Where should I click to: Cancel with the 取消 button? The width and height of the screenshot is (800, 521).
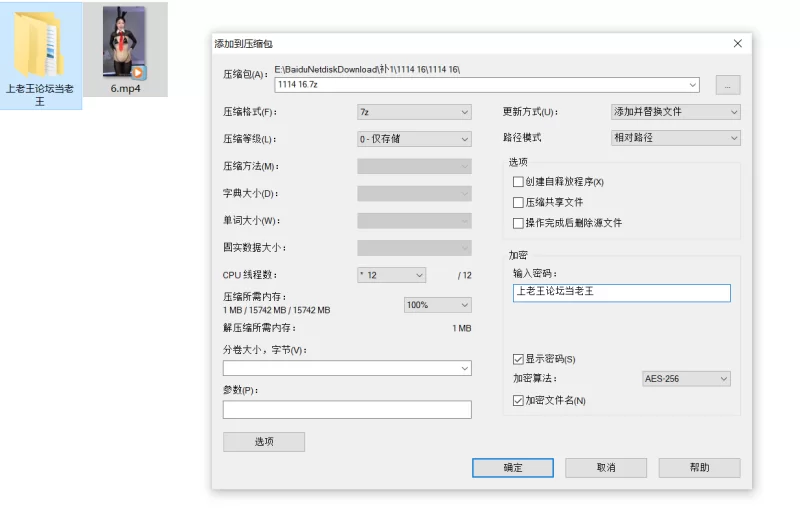point(606,468)
